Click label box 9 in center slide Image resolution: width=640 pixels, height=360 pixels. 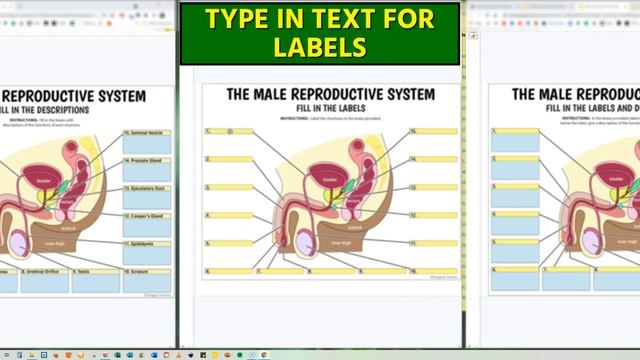[382, 271]
